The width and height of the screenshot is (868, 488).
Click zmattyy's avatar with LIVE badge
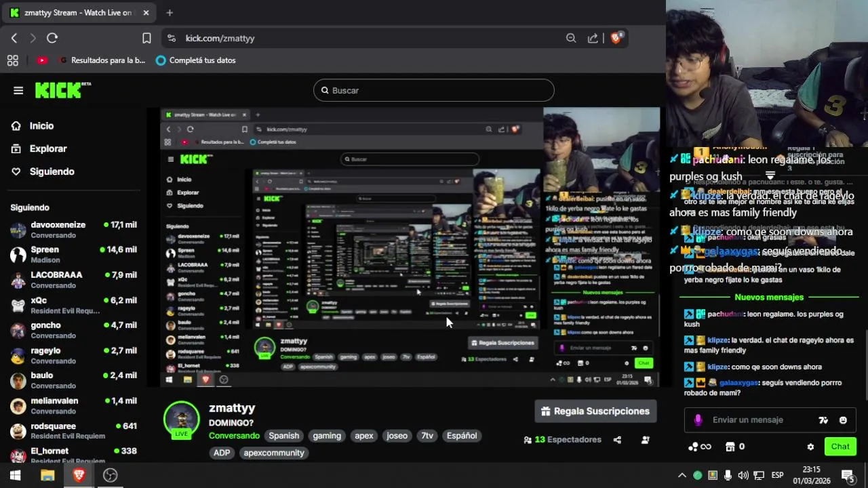point(182,420)
